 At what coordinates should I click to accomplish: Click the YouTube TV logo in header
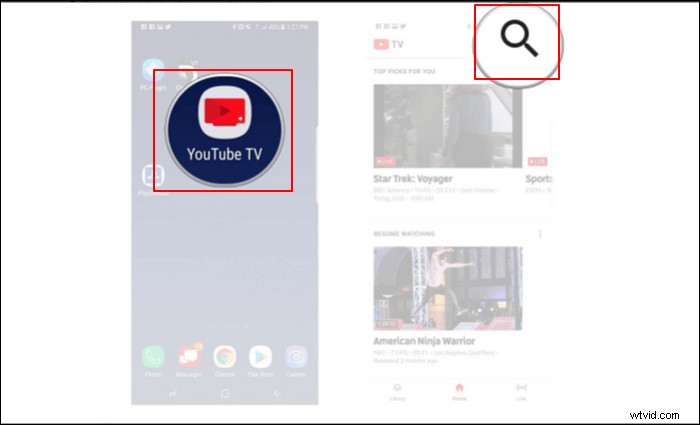[389, 44]
